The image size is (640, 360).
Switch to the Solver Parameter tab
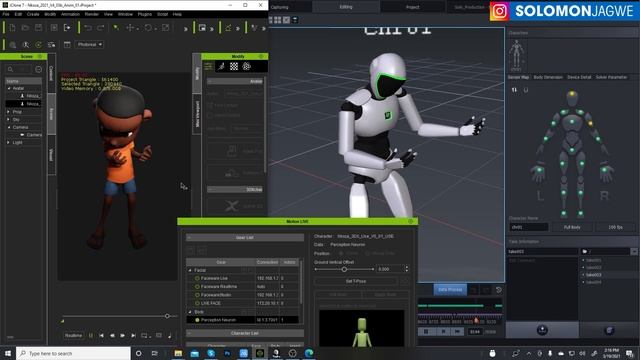tap(611, 77)
